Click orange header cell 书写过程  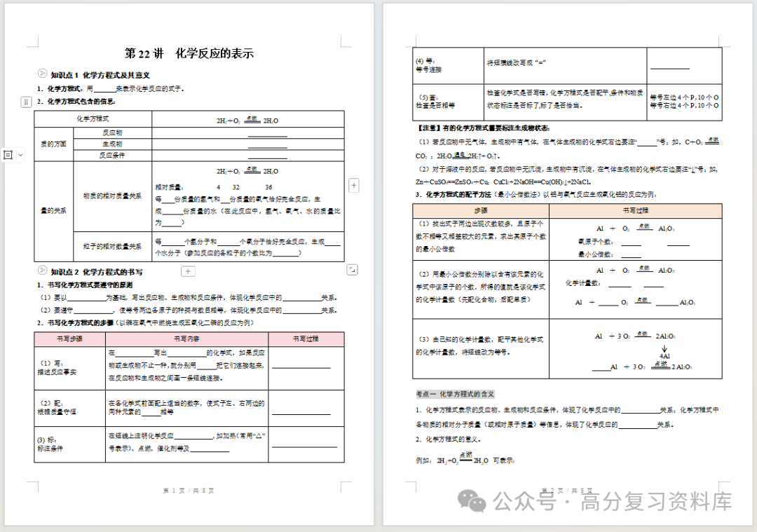[635, 210]
